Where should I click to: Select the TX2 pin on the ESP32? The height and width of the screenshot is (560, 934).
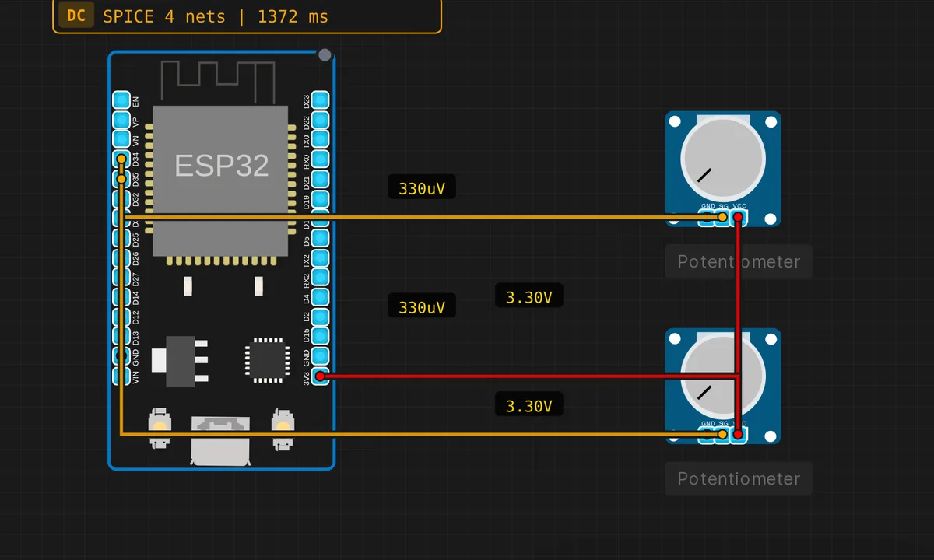(x=320, y=258)
